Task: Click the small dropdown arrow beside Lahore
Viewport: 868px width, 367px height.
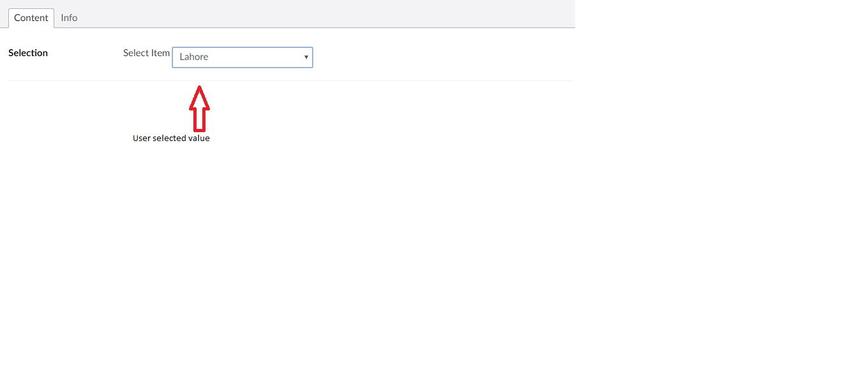Action: tap(306, 57)
